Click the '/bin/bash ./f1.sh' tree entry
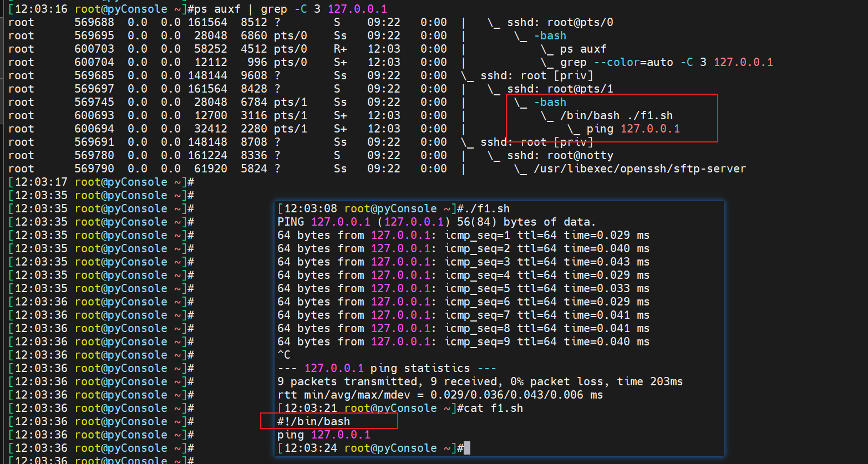The image size is (868, 464). (617, 115)
